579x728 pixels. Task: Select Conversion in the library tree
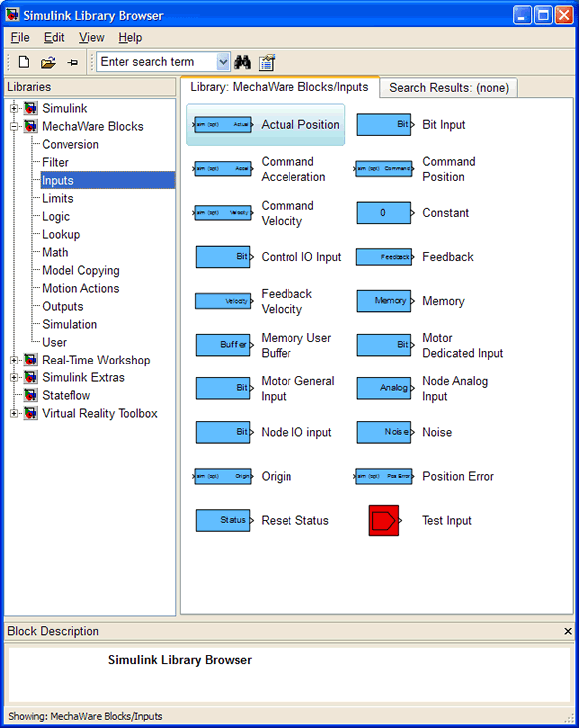point(70,145)
